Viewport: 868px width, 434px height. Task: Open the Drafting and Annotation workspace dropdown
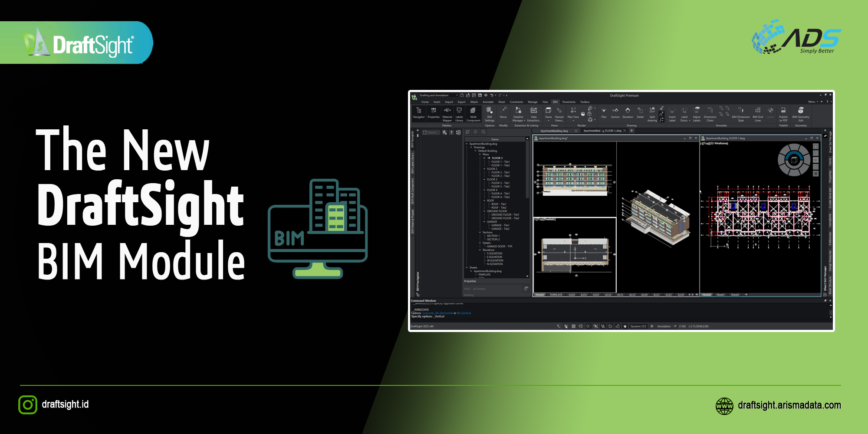tap(438, 95)
